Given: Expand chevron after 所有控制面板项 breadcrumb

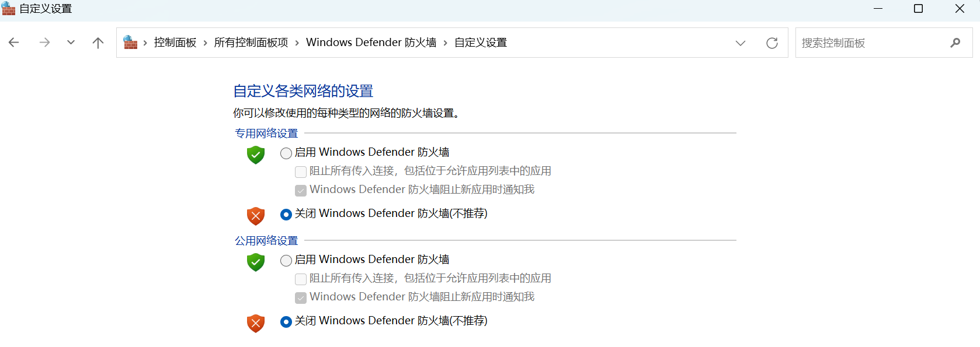Looking at the screenshot, I should click(x=297, y=43).
